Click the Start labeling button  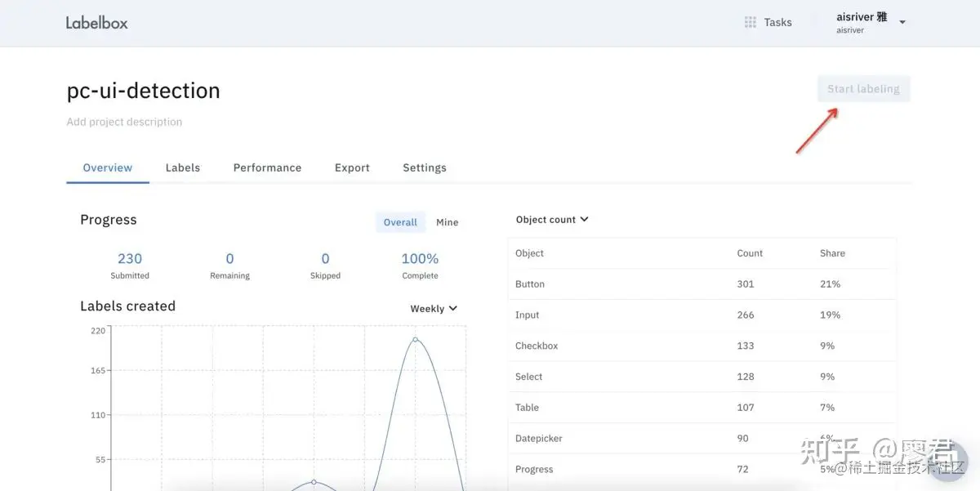[x=863, y=89]
